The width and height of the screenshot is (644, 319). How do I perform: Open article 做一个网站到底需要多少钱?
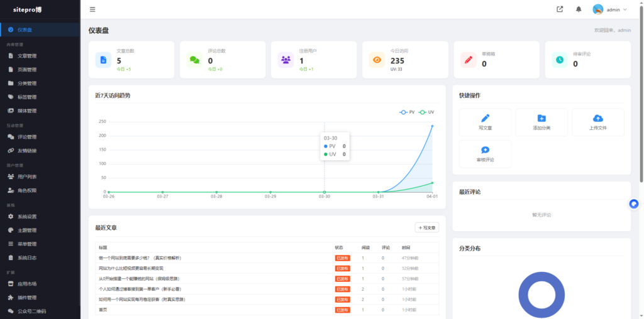(140, 258)
